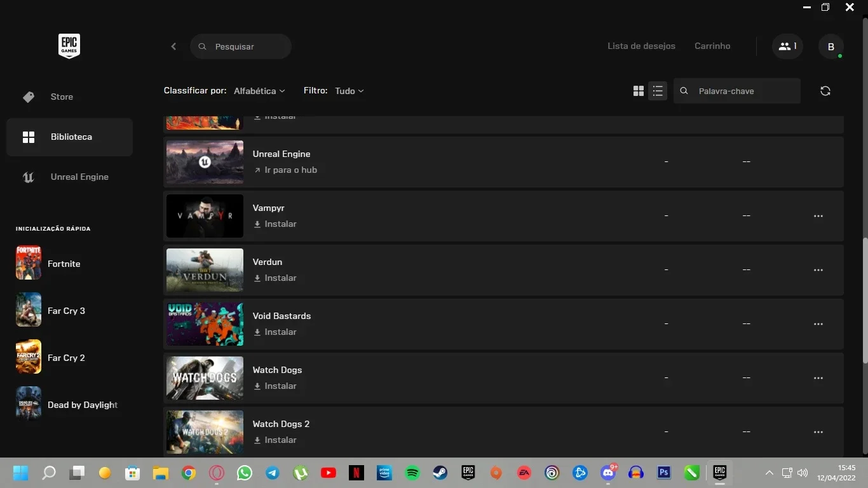Open the Carrinho page
The width and height of the screenshot is (868, 488).
point(712,46)
